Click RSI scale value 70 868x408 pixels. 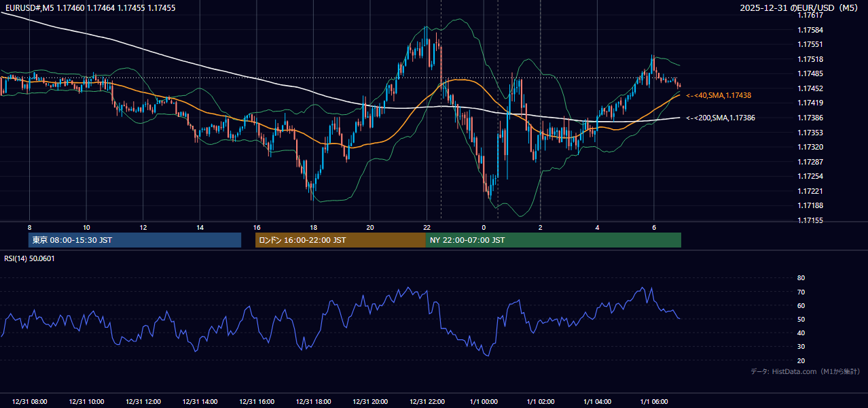(x=801, y=292)
